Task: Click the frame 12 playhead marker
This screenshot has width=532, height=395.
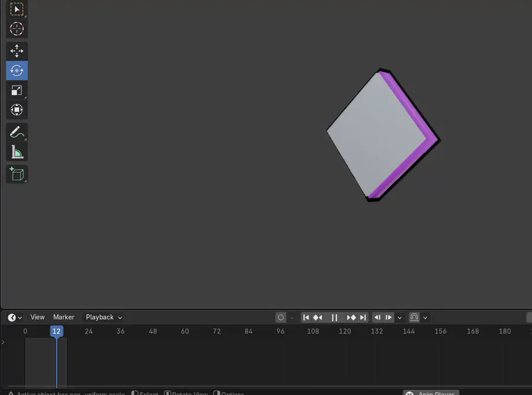Action: coord(56,331)
